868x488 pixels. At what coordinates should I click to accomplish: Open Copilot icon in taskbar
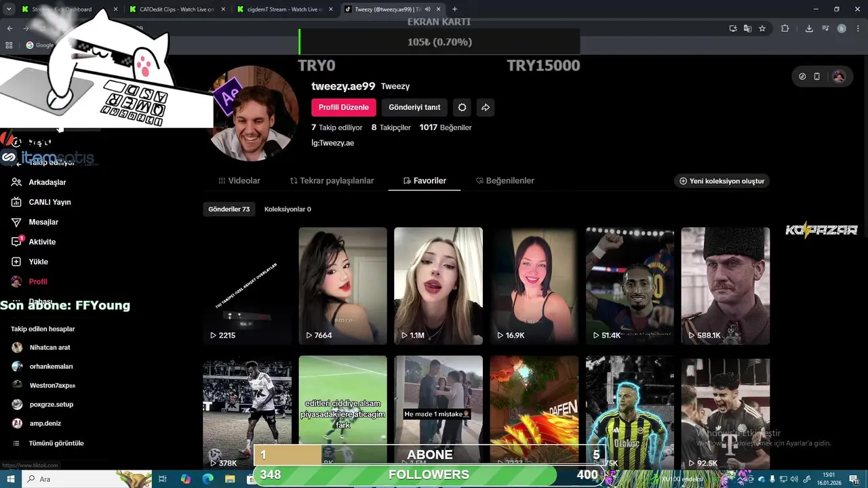pos(186,479)
